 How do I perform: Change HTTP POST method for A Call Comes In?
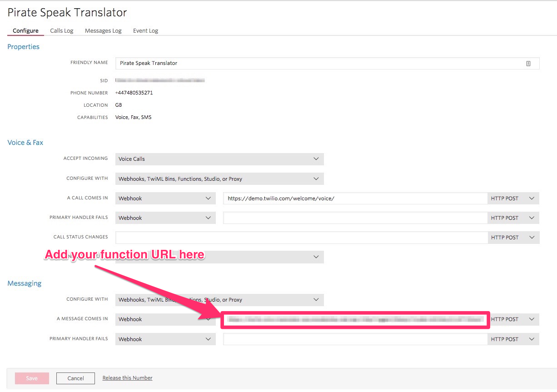[x=513, y=198]
